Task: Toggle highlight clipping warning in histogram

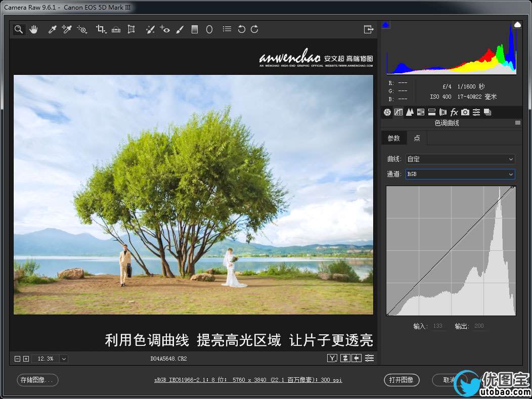Action: pyautogui.click(x=517, y=24)
